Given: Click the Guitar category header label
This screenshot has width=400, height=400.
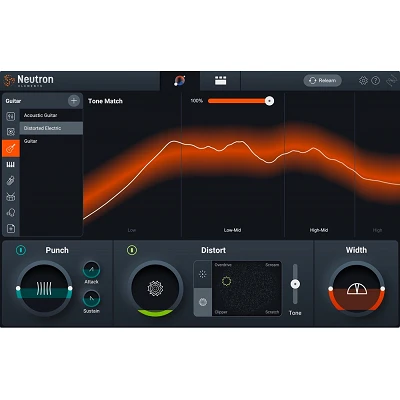Looking at the screenshot, I should pos(13,101).
